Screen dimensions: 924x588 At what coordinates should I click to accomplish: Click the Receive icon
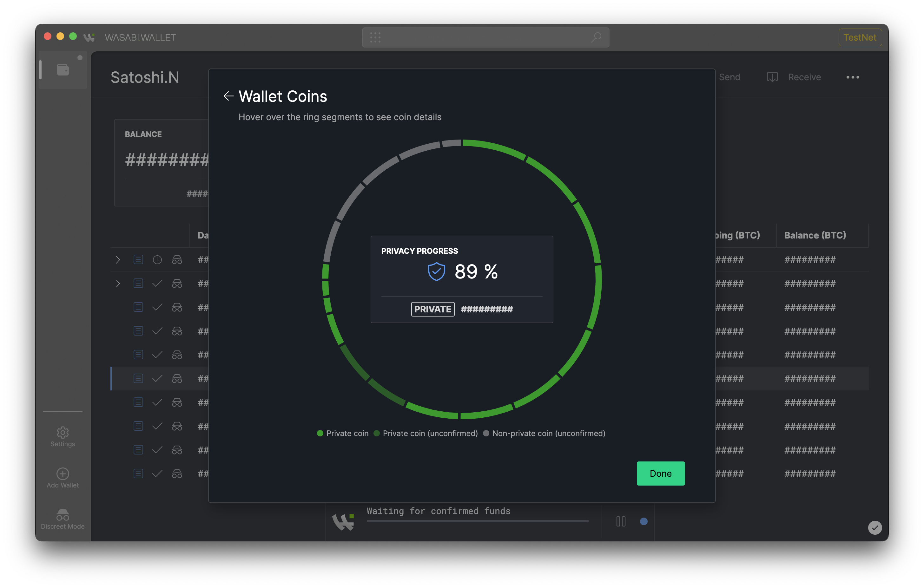pos(772,77)
